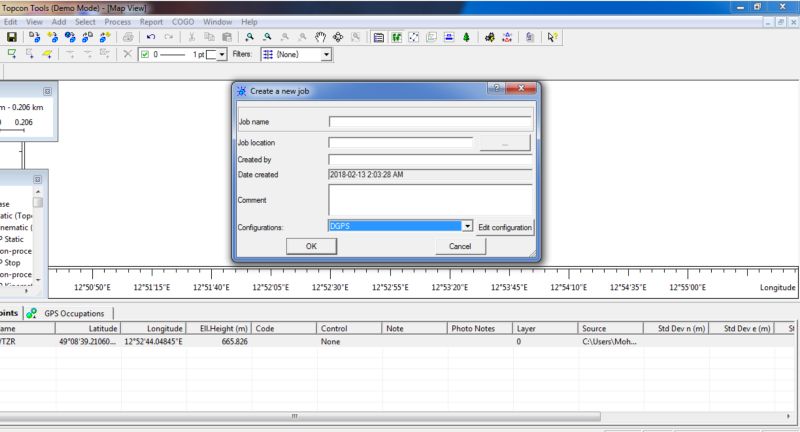800x432 pixels.
Task: Click the horizontal scrollbar in points table
Action: tap(301, 416)
